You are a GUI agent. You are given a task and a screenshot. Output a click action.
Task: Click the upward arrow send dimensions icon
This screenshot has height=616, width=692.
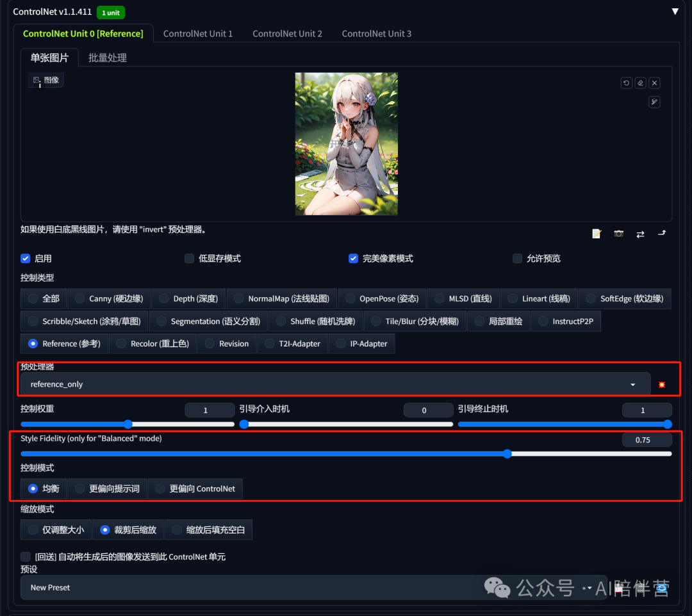(662, 233)
